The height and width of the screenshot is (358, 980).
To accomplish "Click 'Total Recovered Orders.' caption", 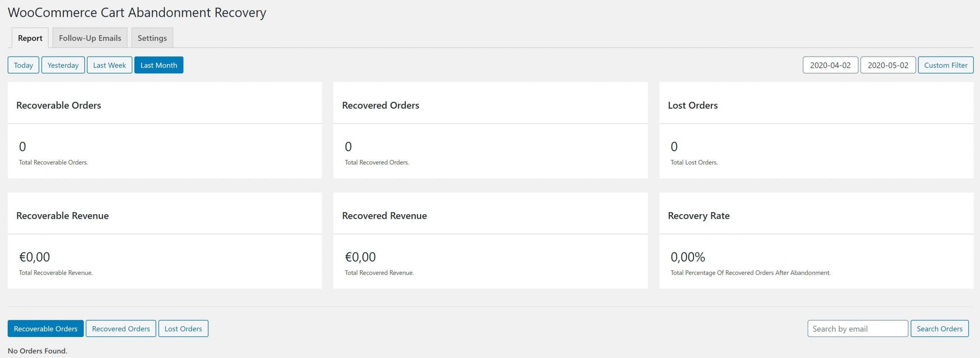I will pyautogui.click(x=377, y=162).
